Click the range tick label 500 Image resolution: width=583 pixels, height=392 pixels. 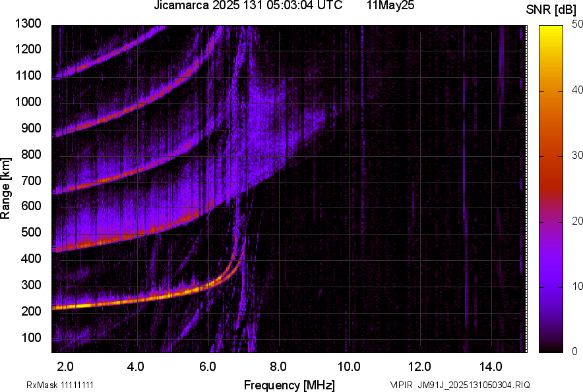coord(31,232)
